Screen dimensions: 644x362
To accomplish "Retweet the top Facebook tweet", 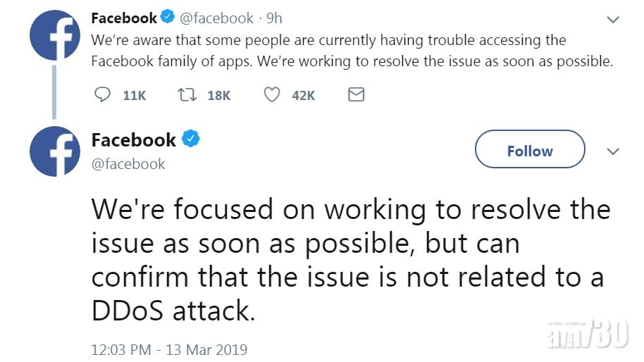I will coord(186,94).
